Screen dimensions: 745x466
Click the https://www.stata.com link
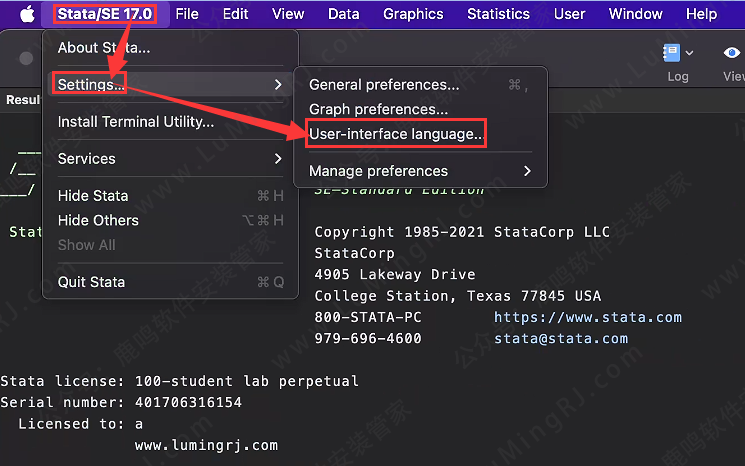tap(588, 317)
